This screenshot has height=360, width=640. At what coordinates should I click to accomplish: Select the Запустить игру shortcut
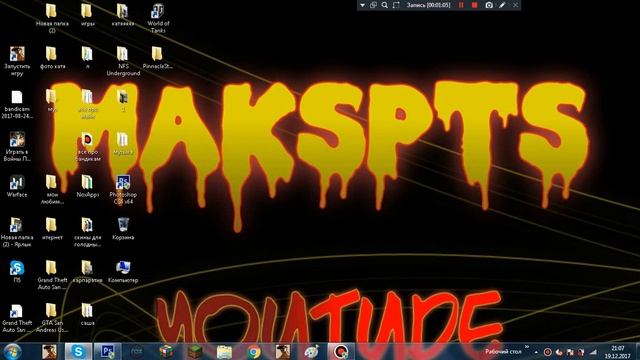(x=17, y=61)
